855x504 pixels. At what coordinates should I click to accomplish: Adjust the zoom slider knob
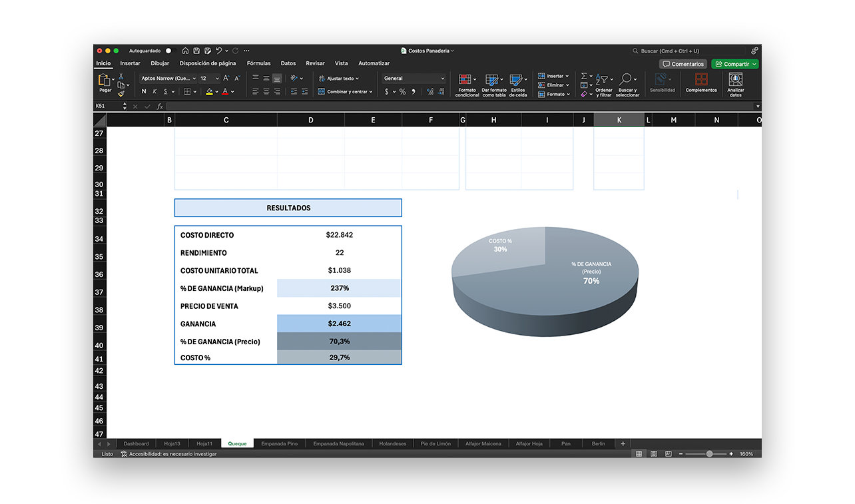(x=709, y=453)
